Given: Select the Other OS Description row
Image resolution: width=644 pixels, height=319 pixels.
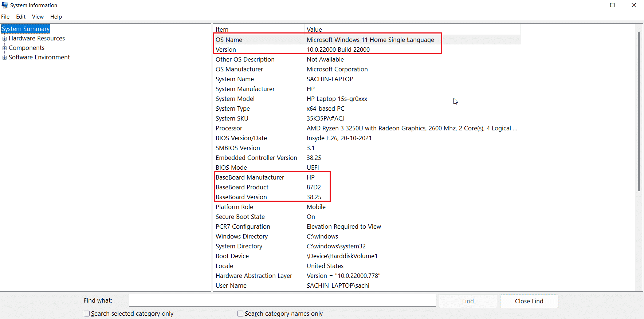Looking at the screenshot, I should 367,59.
